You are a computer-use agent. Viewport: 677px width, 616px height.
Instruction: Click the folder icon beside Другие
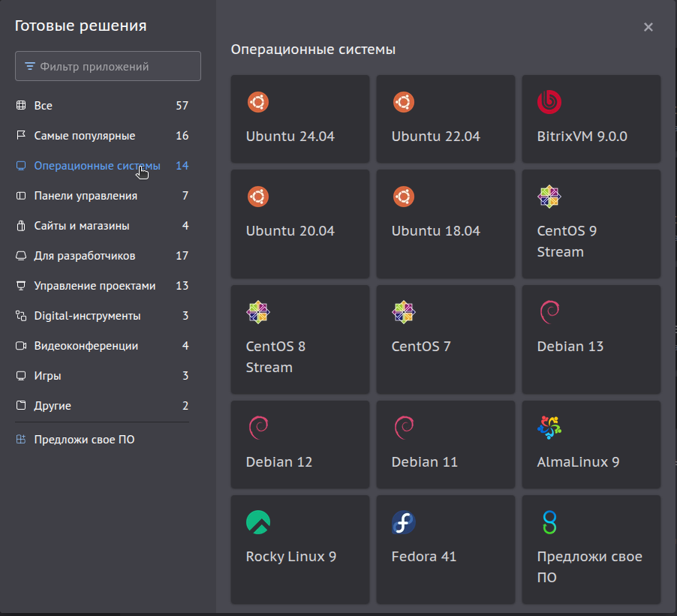pyautogui.click(x=21, y=406)
